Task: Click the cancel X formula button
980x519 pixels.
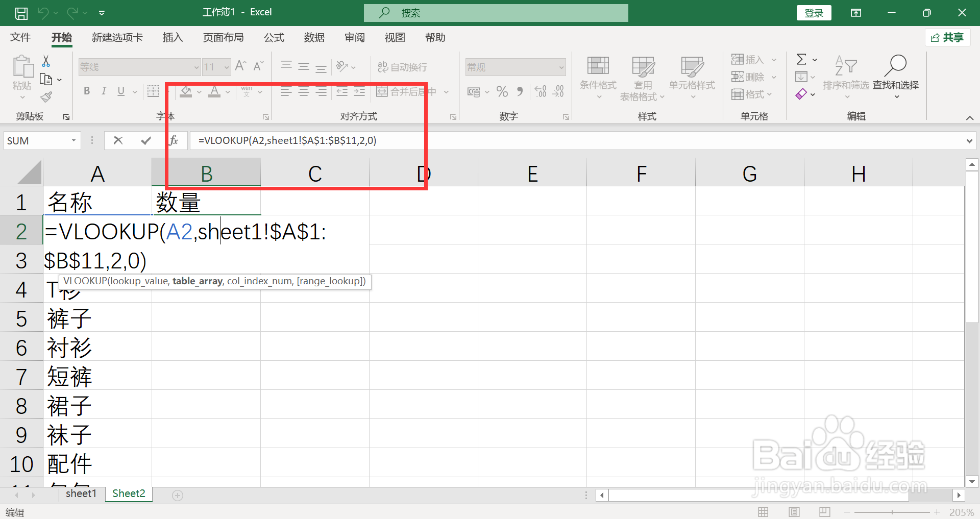Action: click(x=118, y=140)
